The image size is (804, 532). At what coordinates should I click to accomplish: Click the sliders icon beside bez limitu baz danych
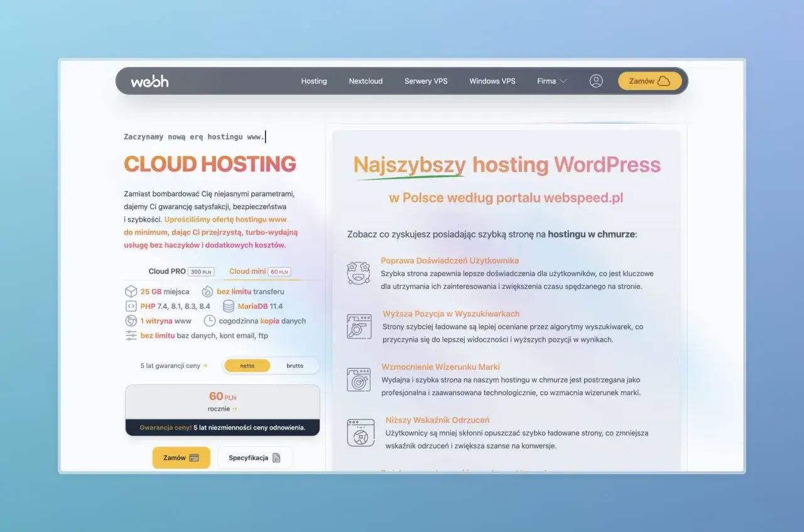click(131, 335)
